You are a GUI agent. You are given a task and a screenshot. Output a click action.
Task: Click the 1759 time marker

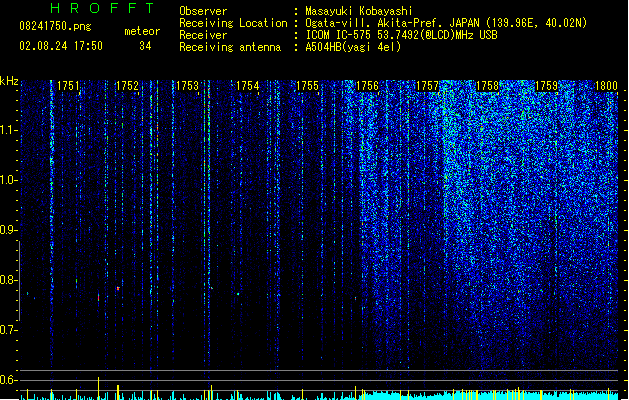point(547,86)
